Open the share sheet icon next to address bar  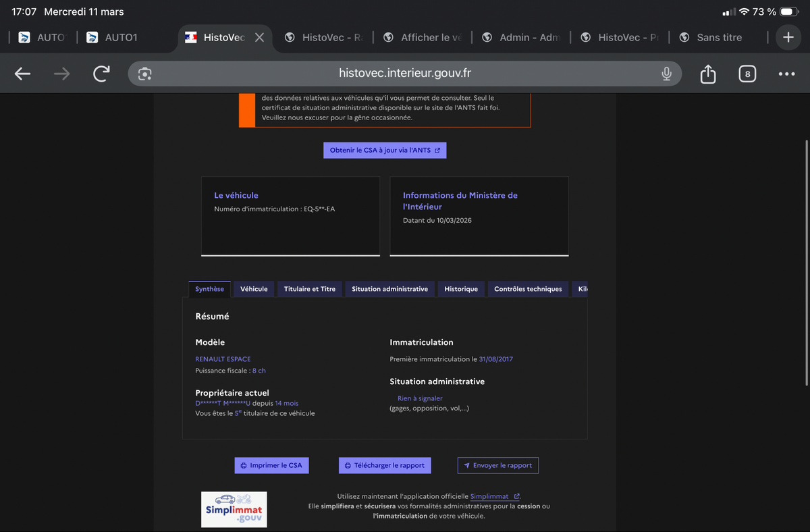point(707,73)
